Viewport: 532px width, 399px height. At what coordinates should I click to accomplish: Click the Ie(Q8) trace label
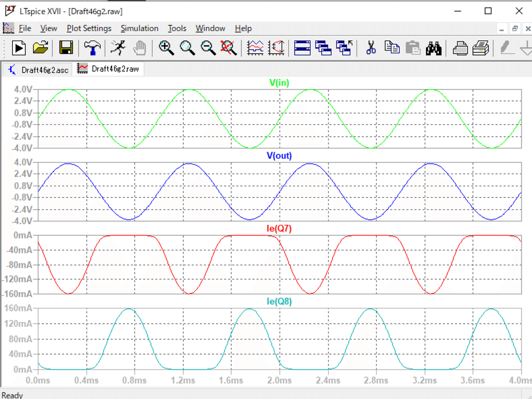(279, 302)
